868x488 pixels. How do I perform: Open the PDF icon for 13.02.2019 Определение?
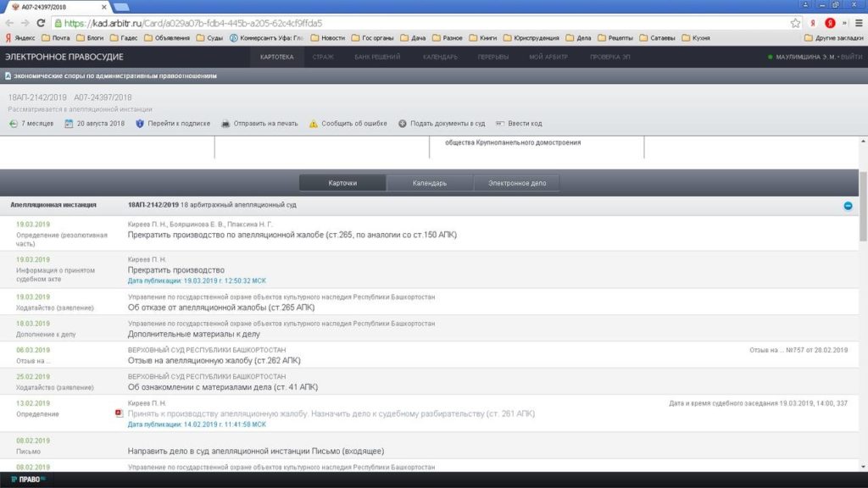click(120, 413)
